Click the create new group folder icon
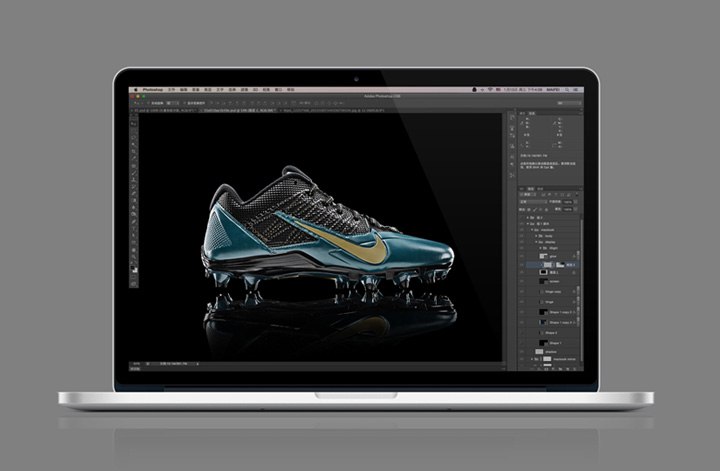The image size is (720, 471). [x=560, y=369]
